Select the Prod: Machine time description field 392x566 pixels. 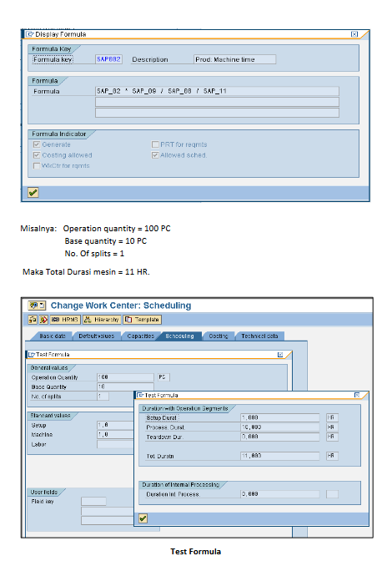tap(234, 59)
